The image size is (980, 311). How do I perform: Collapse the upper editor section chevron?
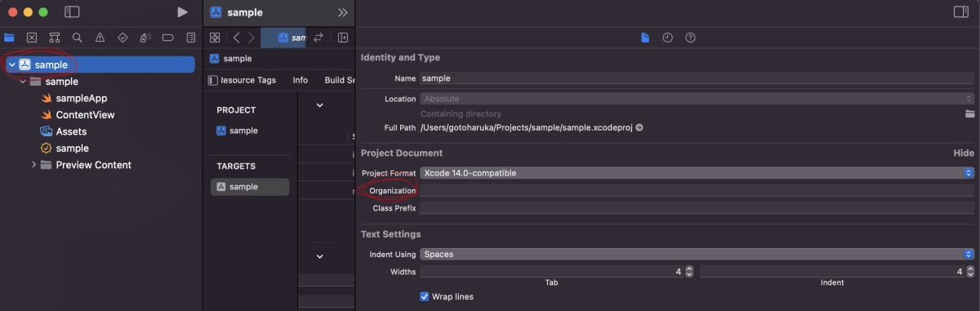[319, 105]
